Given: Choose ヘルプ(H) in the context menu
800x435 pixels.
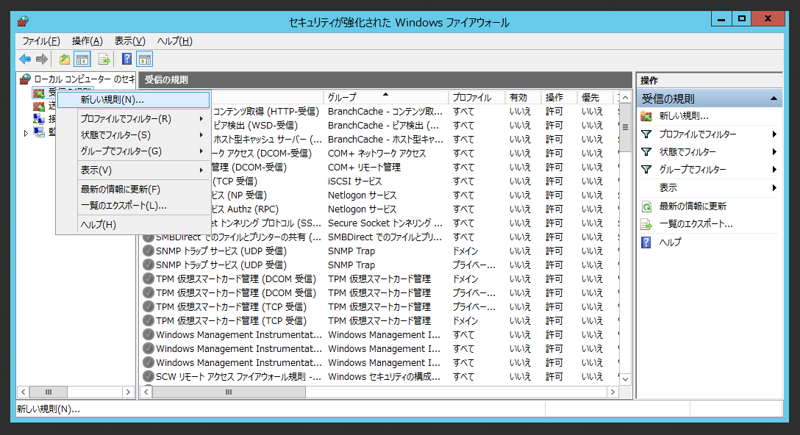Looking at the screenshot, I should point(133,224).
